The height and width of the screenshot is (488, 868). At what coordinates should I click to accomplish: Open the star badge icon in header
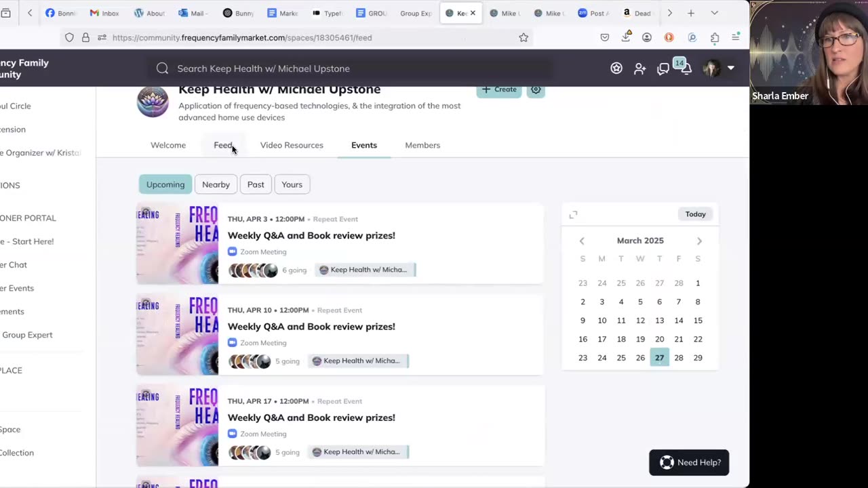pos(616,68)
